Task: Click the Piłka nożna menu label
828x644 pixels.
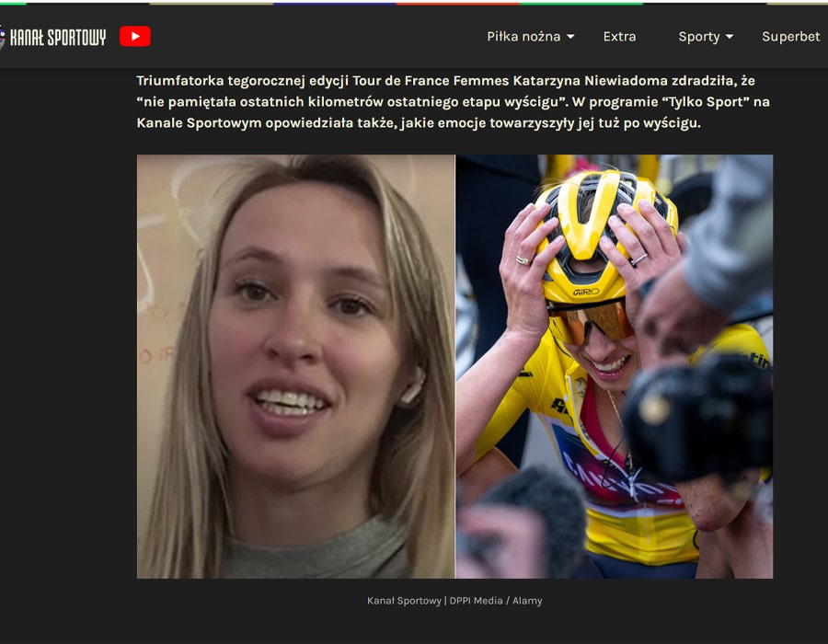Action: tap(523, 37)
